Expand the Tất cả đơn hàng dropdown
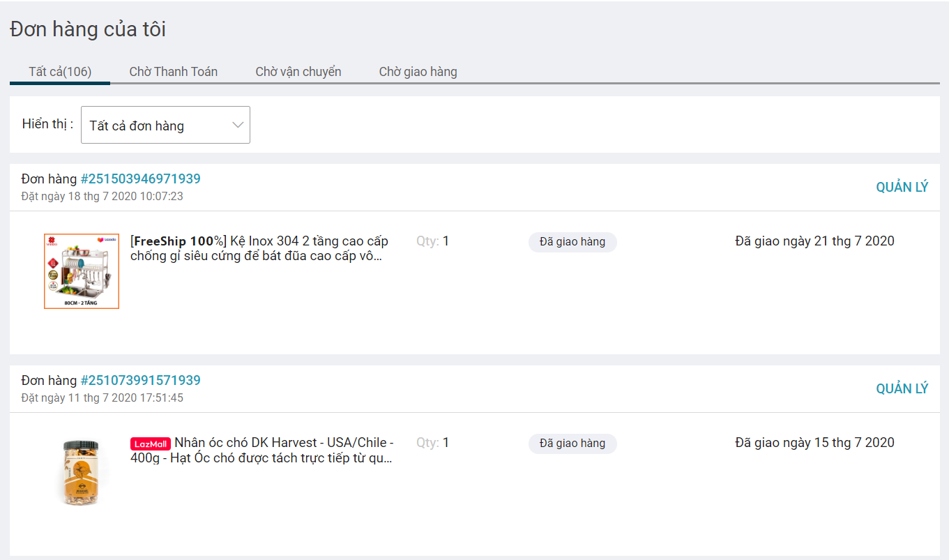The width and height of the screenshot is (949, 560). click(x=165, y=126)
